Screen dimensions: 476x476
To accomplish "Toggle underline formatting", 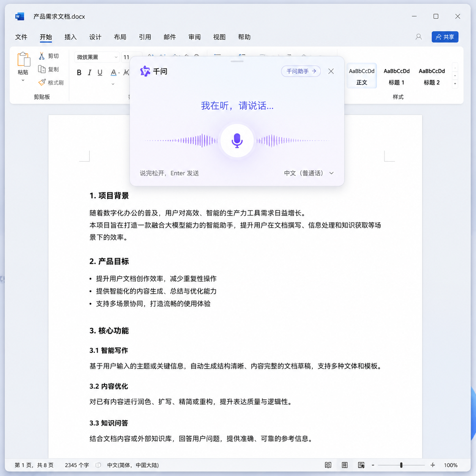I will point(100,73).
